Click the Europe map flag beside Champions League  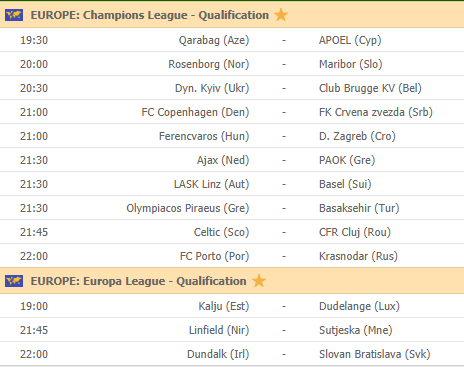(14, 15)
